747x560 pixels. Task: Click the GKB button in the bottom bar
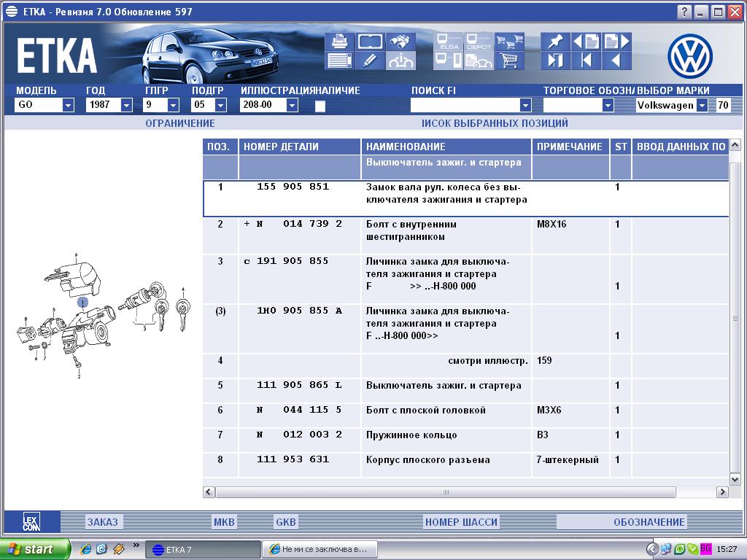tap(286, 522)
